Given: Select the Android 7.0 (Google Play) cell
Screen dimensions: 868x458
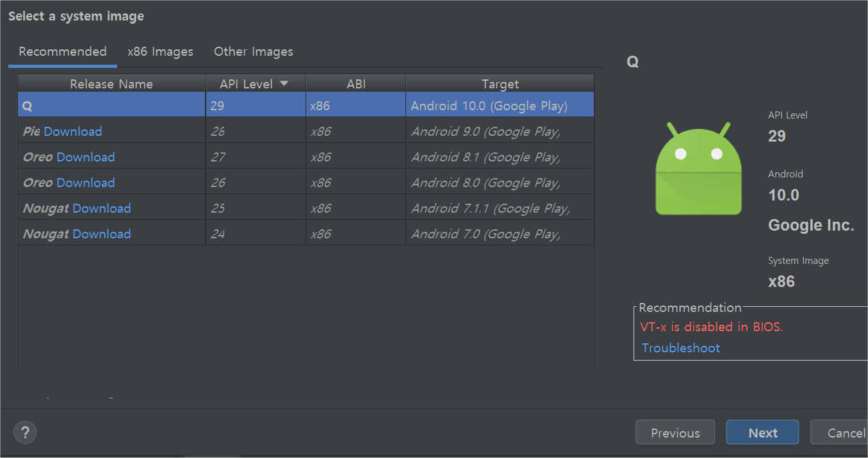Looking at the screenshot, I should 500,234.
